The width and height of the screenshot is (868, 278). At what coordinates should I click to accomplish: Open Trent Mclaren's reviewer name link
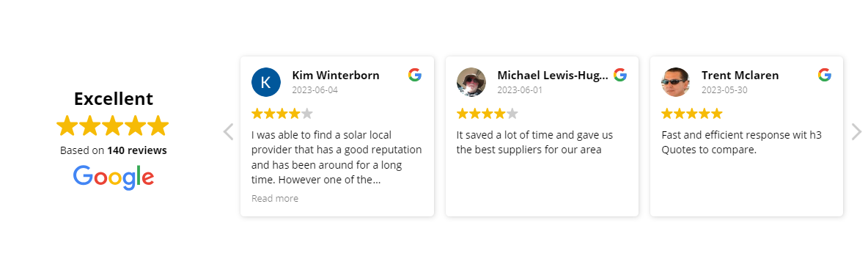click(740, 76)
